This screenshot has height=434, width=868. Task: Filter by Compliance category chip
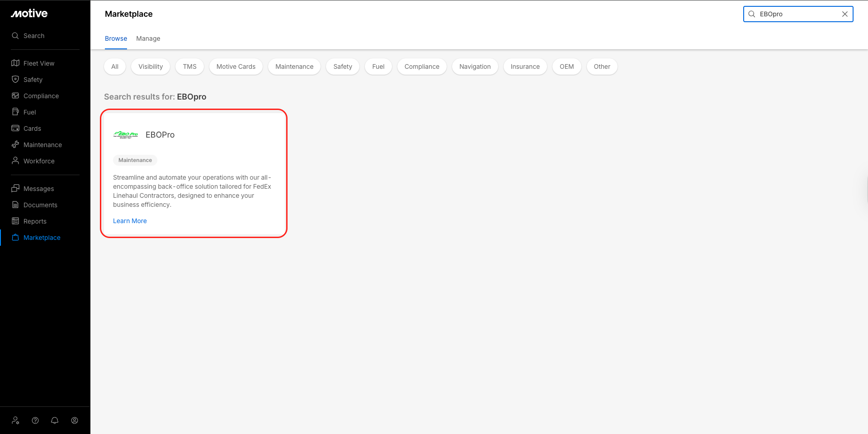(422, 67)
